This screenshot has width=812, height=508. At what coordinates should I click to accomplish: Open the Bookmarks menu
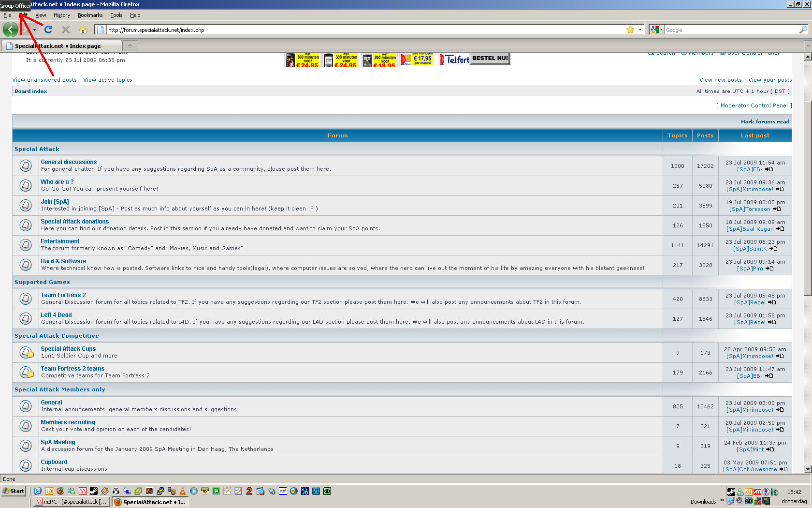(90, 15)
